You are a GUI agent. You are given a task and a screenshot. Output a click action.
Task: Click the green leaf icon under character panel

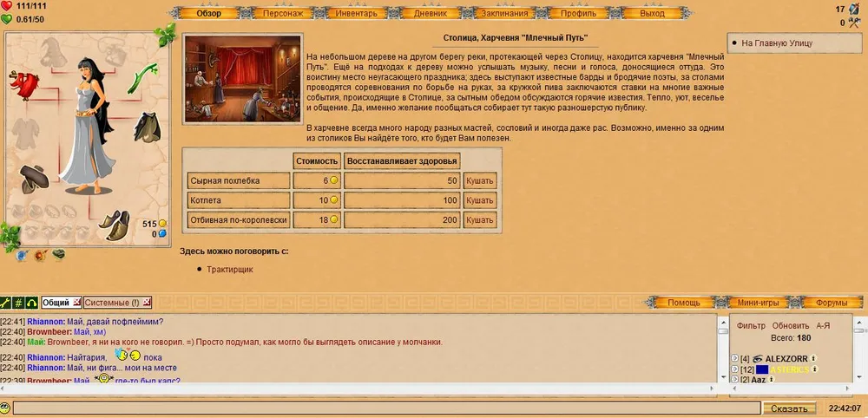click(x=59, y=254)
